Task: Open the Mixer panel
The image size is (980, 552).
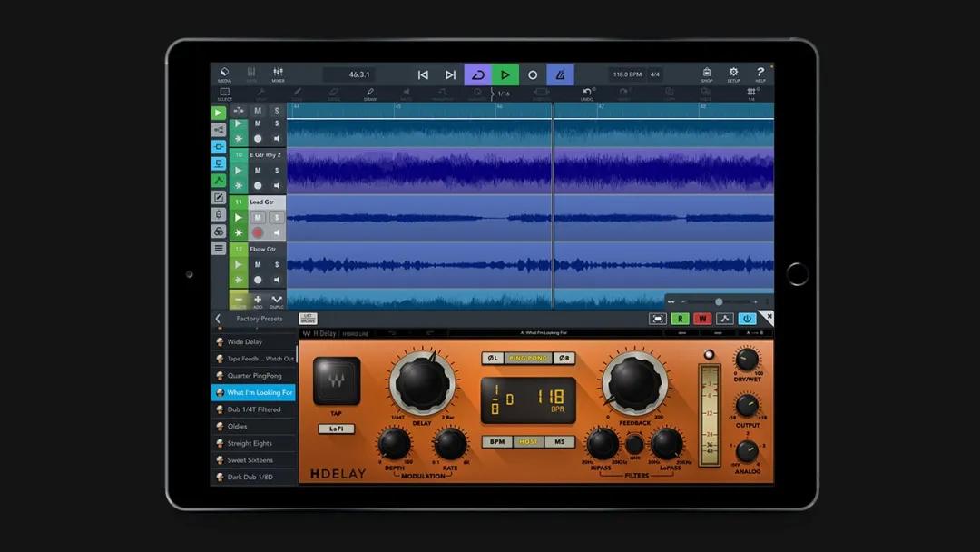Action: tap(278, 74)
